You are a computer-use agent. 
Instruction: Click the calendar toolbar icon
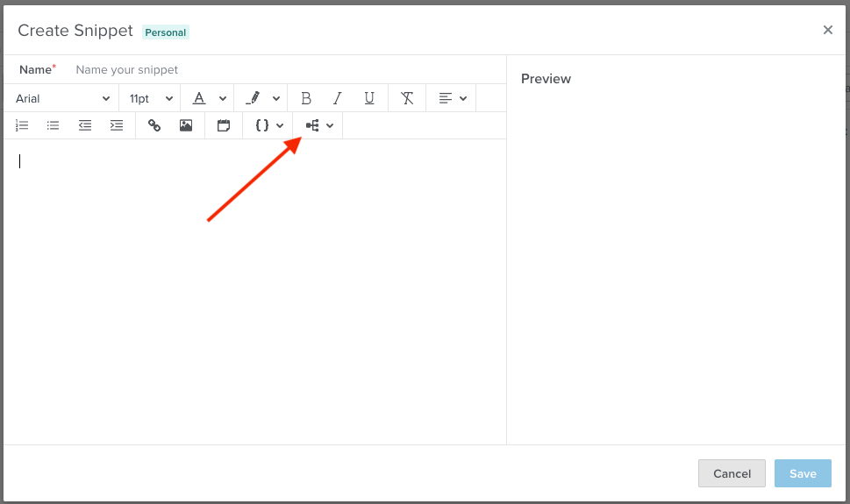click(x=224, y=125)
